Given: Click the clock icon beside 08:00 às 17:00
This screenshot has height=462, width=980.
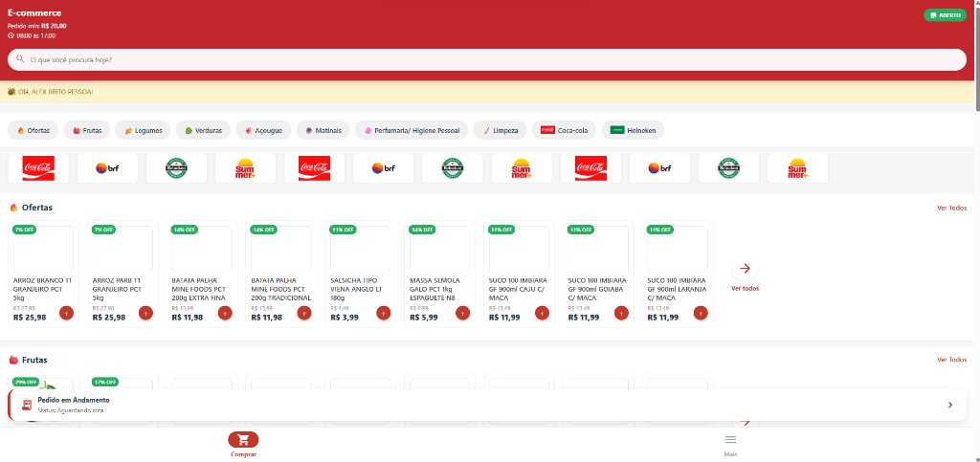Looking at the screenshot, I should tap(11, 35).
